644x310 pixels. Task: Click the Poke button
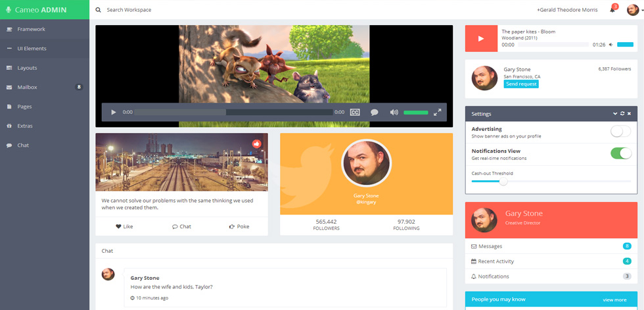click(x=239, y=226)
